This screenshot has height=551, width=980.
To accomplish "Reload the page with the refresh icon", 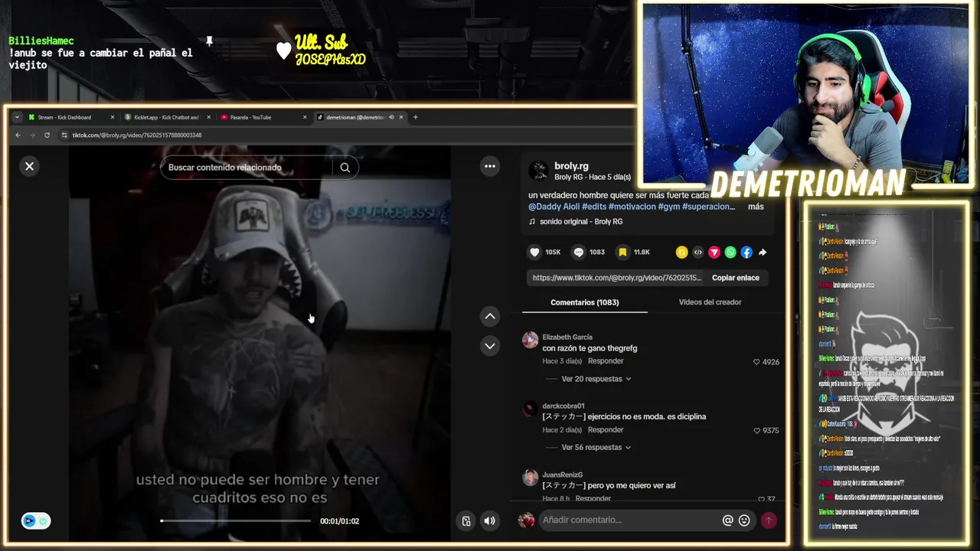I will coord(47,135).
